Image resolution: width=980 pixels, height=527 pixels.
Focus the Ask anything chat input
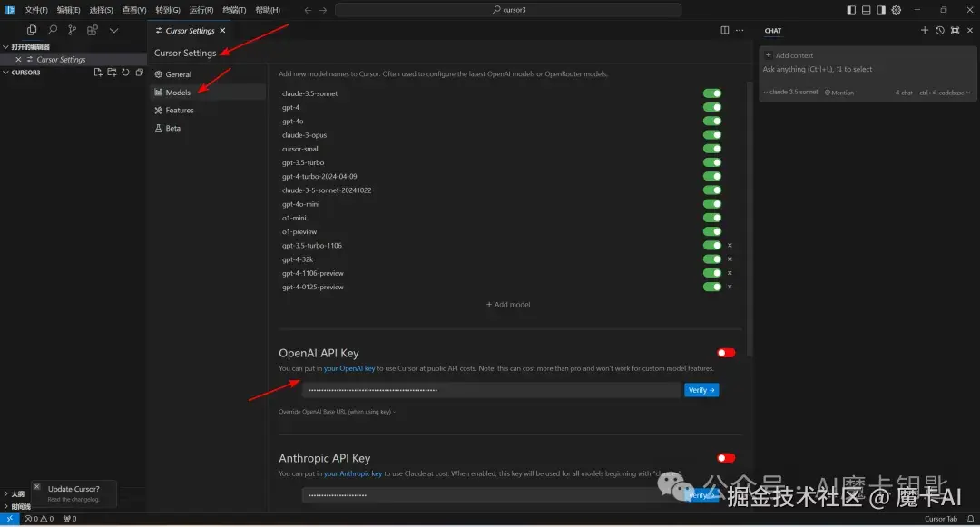867,69
